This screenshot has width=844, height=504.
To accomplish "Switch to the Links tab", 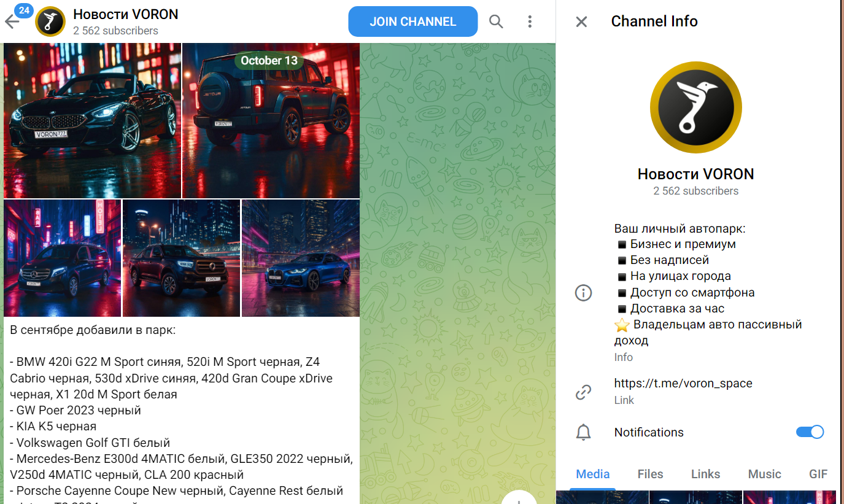I will [705, 474].
